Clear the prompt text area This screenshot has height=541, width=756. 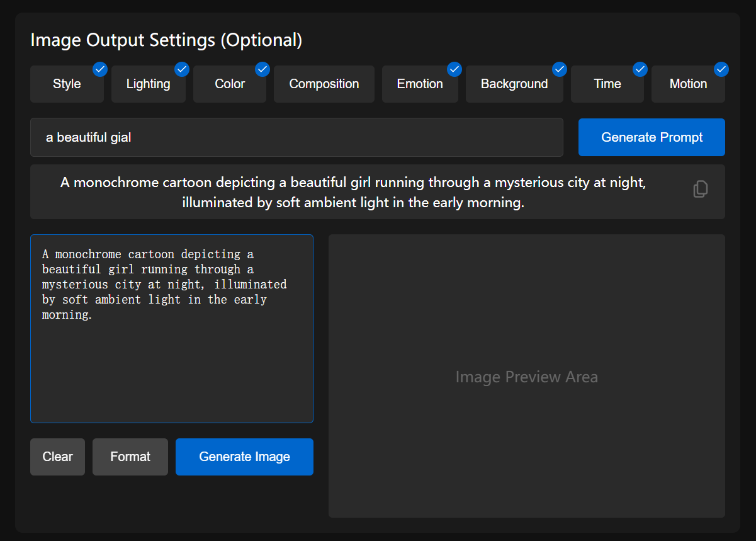tap(57, 457)
